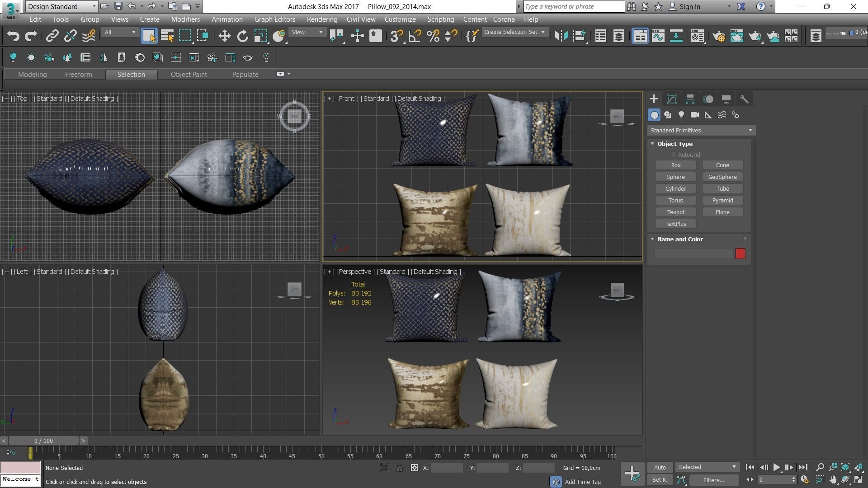This screenshot has width=868, height=488.
Task: Open Select by Name list
Action: pos(167,36)
